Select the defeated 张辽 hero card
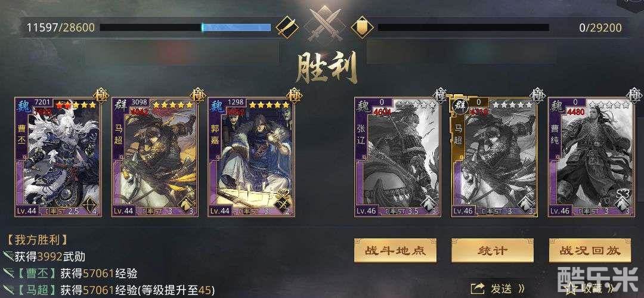This screenshot has width=644, height=298. [398, 157]
